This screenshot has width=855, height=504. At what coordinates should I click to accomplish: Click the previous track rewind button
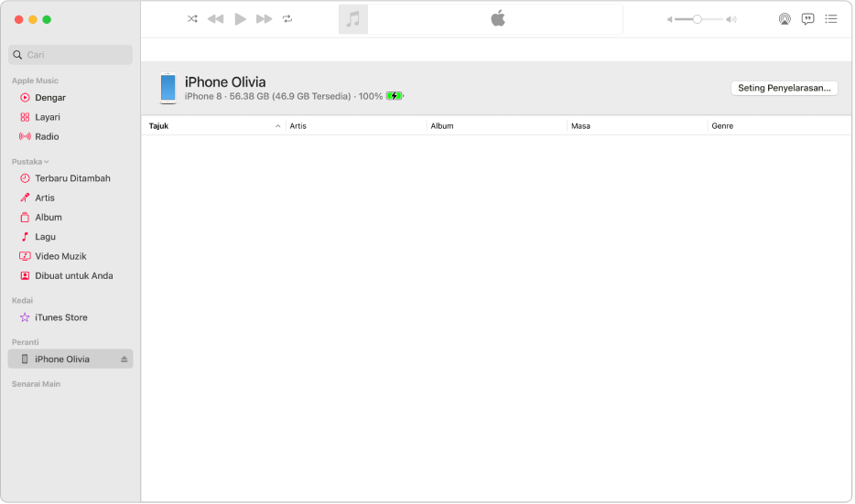pyautogui.click(x=215, y=19)
